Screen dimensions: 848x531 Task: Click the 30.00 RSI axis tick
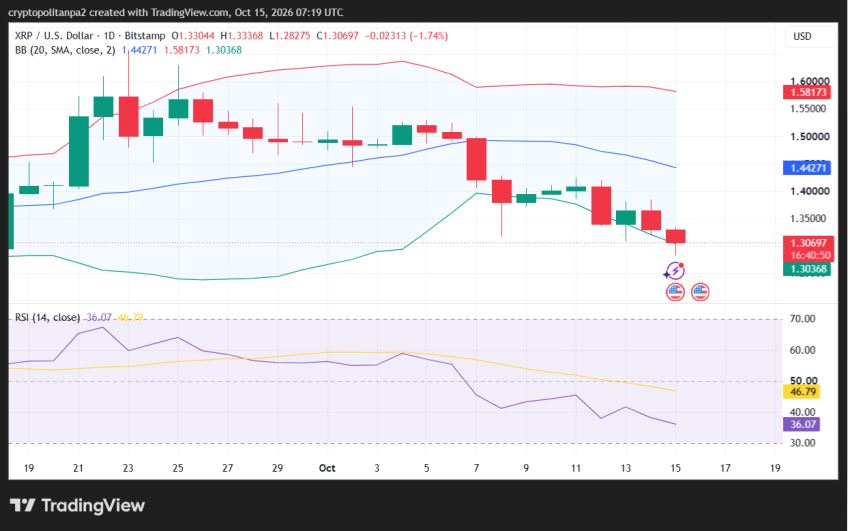tap(803, 443)
